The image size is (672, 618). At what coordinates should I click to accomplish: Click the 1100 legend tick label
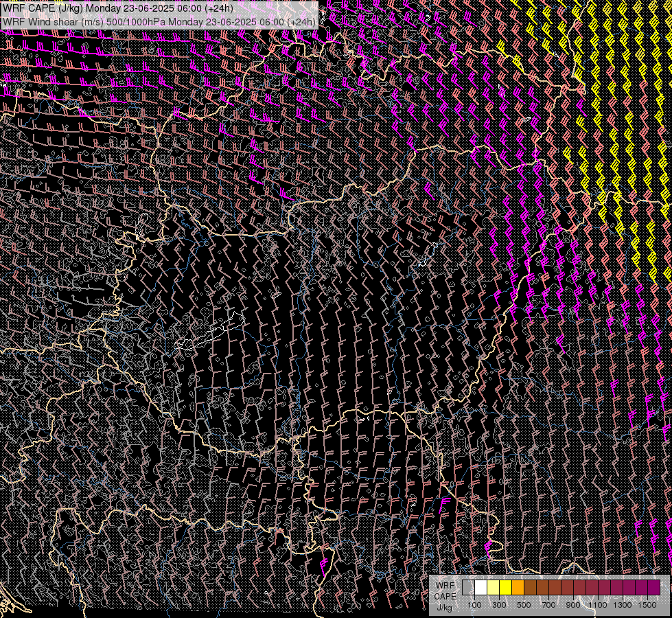click(598, 605)
